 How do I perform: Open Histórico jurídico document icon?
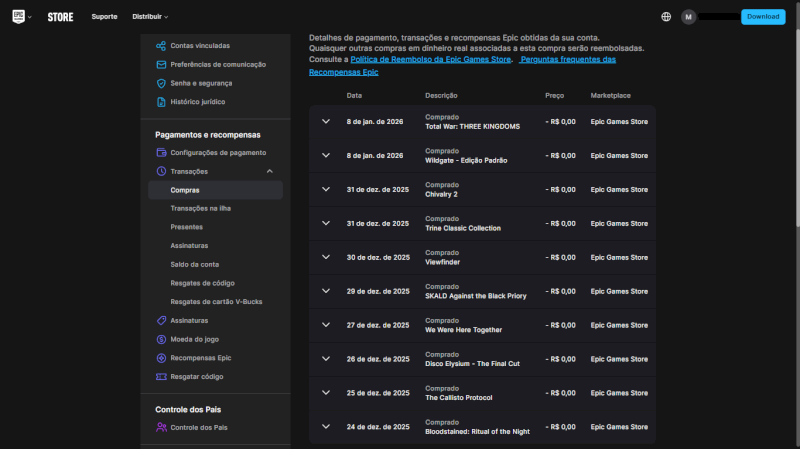(x=161, y=102)
